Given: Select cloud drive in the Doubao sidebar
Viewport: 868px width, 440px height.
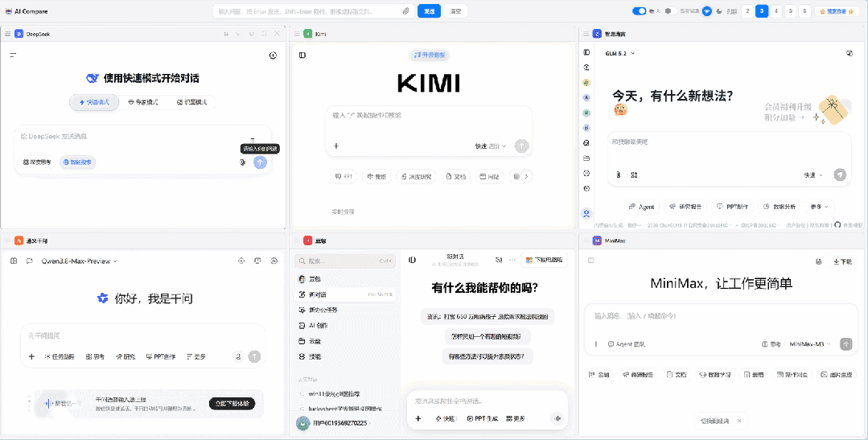Looking at the screenshot, I should click(x=310, y=341).
